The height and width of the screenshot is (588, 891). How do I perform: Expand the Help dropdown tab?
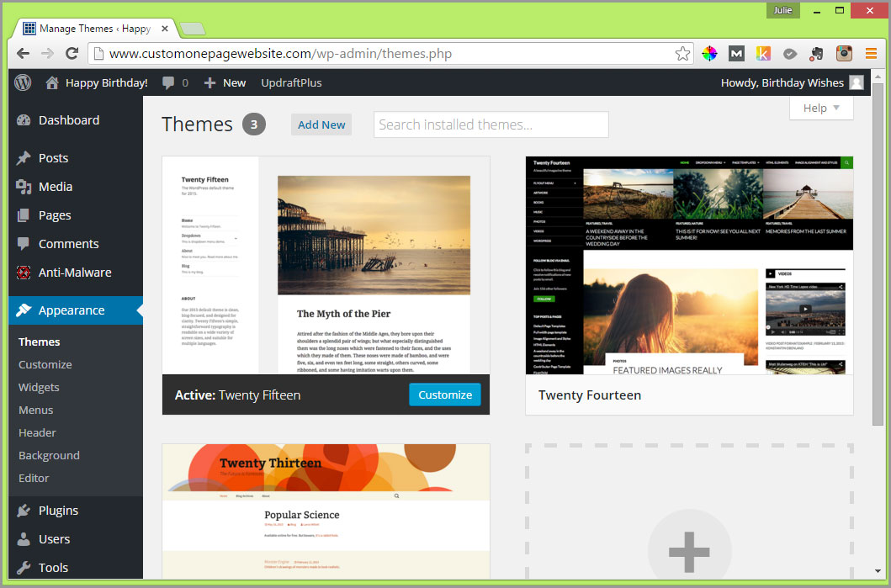tap(821, 108)
